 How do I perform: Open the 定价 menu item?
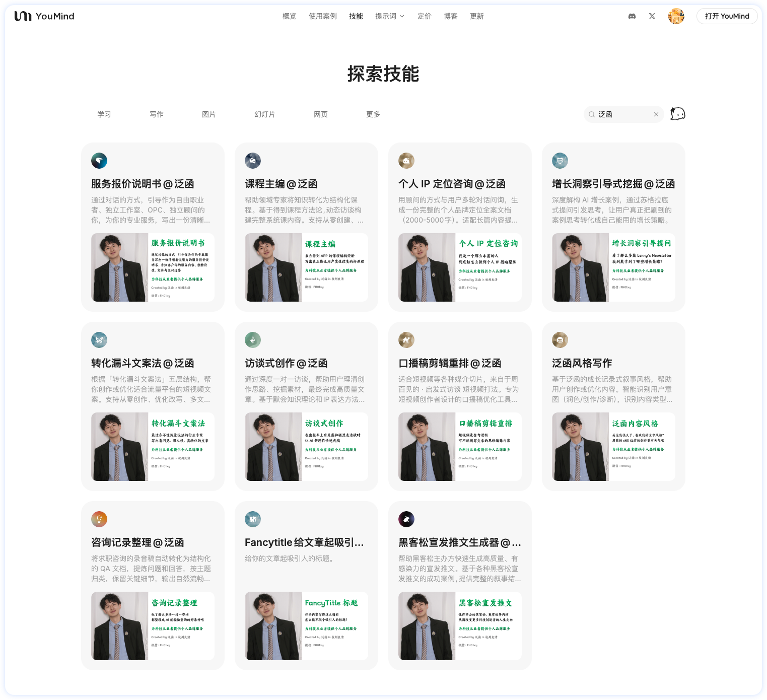click(x=424, y=16)
